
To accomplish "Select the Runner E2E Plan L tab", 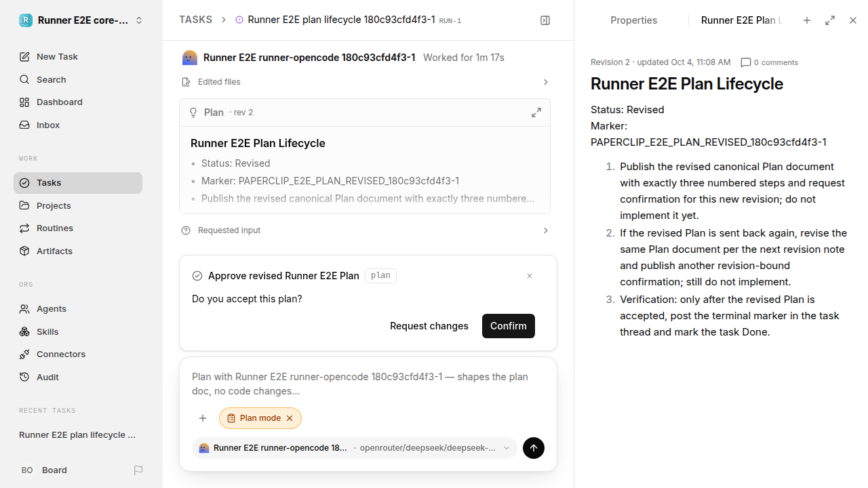I will [741, 20].
